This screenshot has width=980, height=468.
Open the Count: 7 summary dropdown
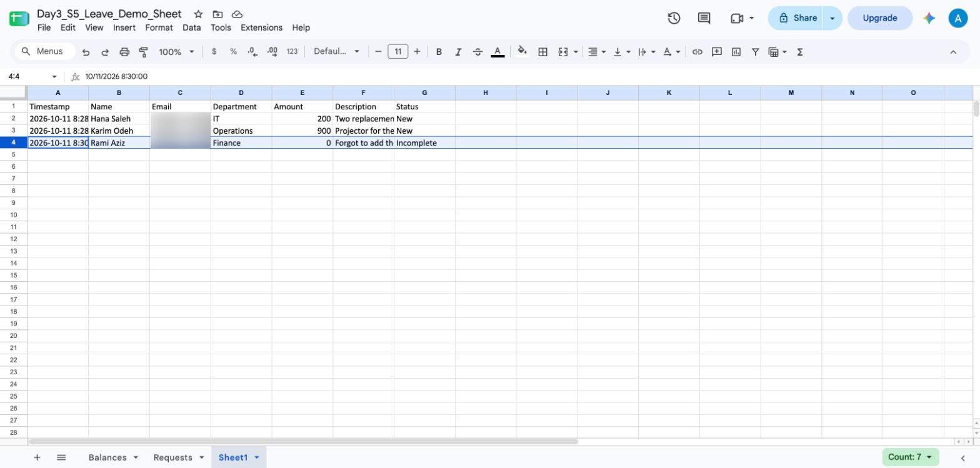point(911,457)
